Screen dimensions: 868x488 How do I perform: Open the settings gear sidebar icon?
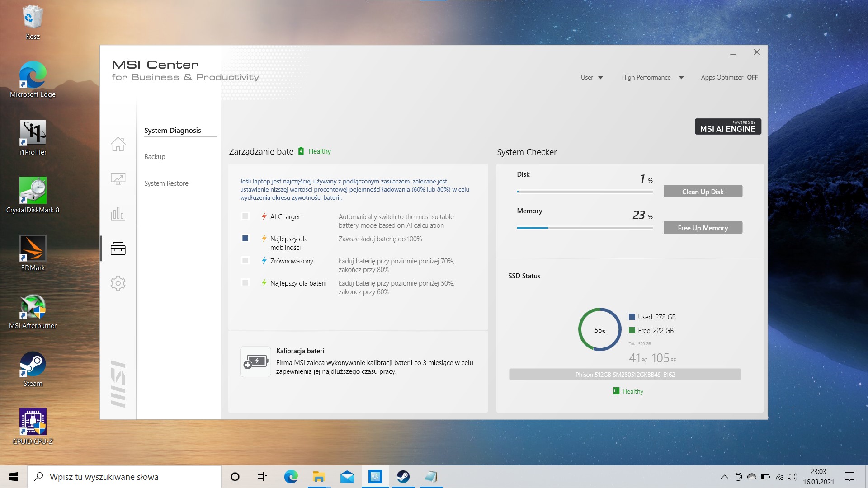pos(118,283)
